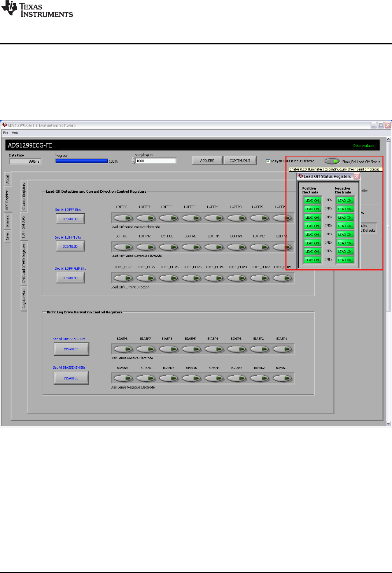This screenshot has height=573, width=392.
Task: Toggle the BIASP1 switch
Action: coord(283,349)
